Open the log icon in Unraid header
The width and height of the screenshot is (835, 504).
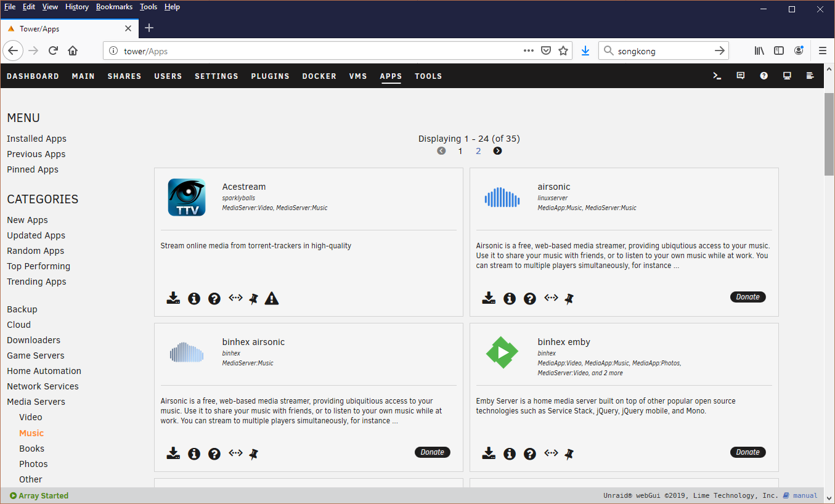[810, 76]
